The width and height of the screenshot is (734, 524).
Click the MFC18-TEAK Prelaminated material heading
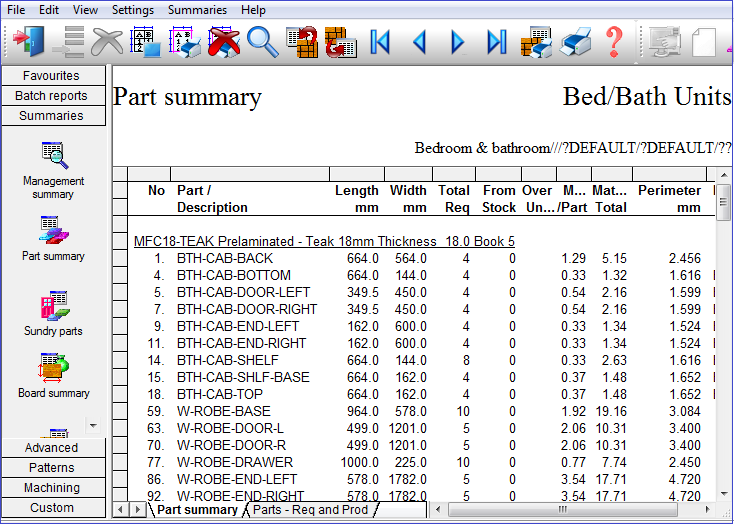point(324,241)
